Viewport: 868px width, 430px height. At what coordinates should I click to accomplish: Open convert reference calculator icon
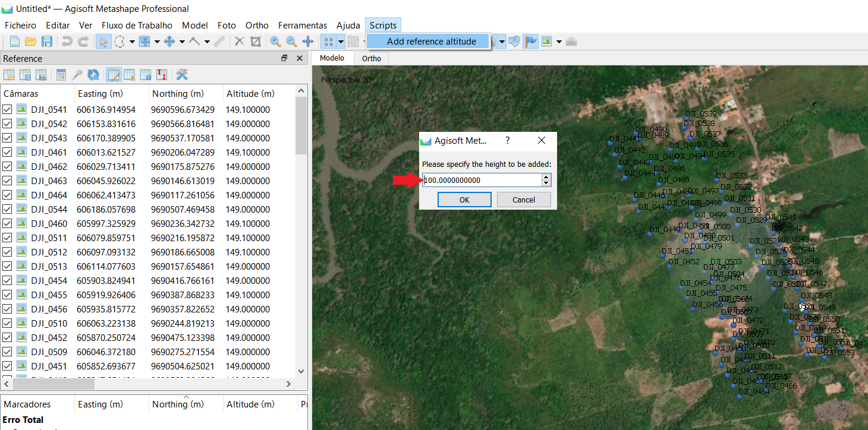61,75
